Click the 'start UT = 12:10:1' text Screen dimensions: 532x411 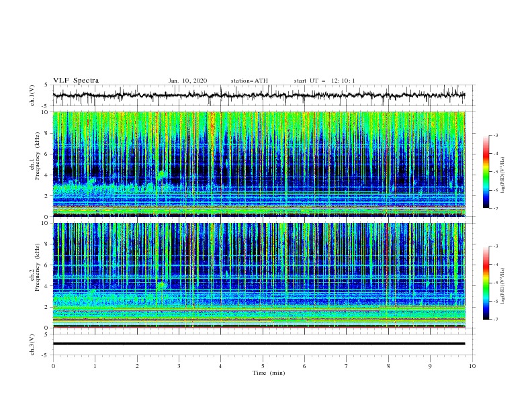point(324,81)
